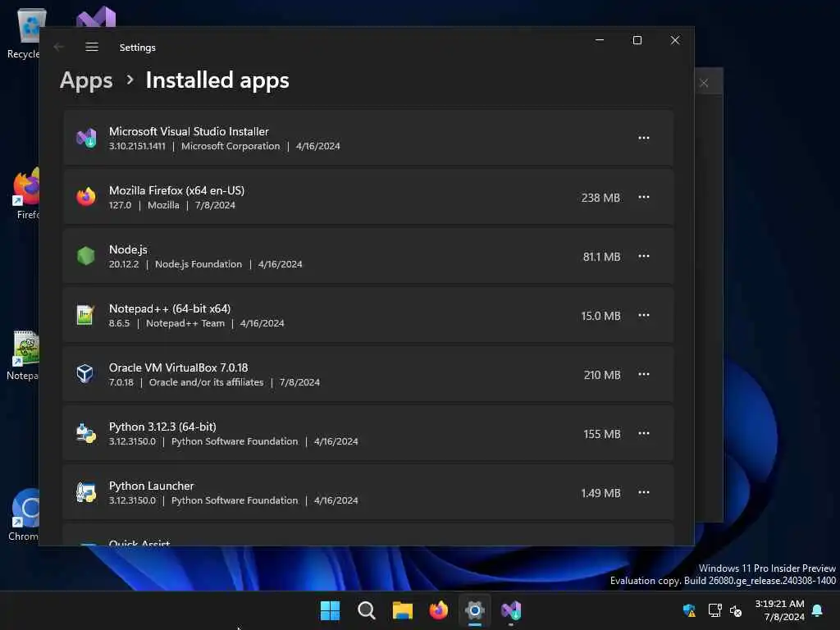The width and height of the screenshot is (840, 630).
Task: Select the Oracle VM VirtualBox 7.0.18 name
Action: point(178,367)
